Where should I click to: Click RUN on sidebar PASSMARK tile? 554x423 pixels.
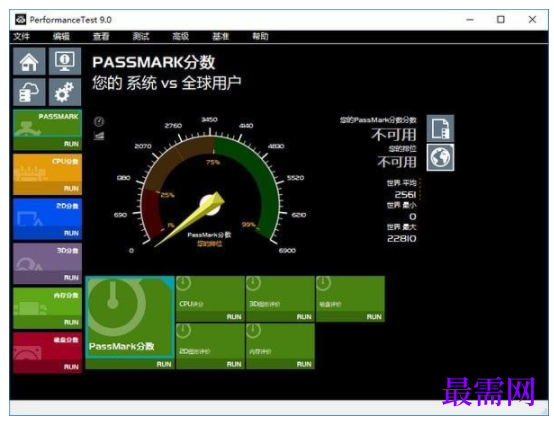pos(71,144)
